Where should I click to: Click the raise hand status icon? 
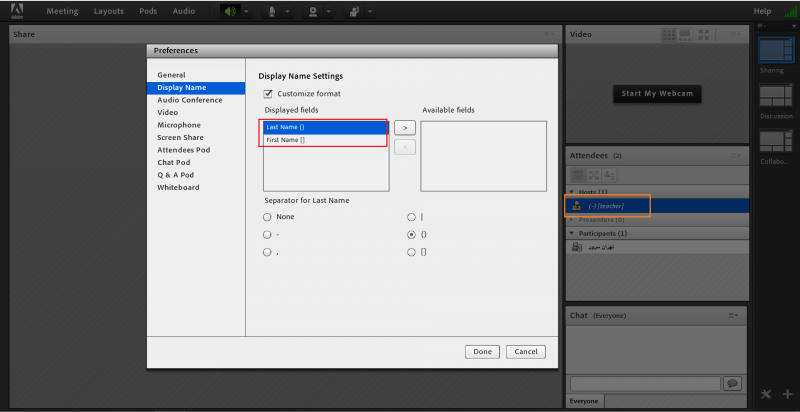[354, 11]
